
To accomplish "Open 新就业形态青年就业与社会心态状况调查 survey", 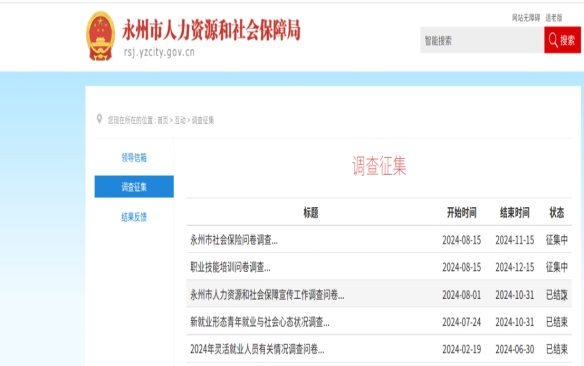I will coord(260,322).
